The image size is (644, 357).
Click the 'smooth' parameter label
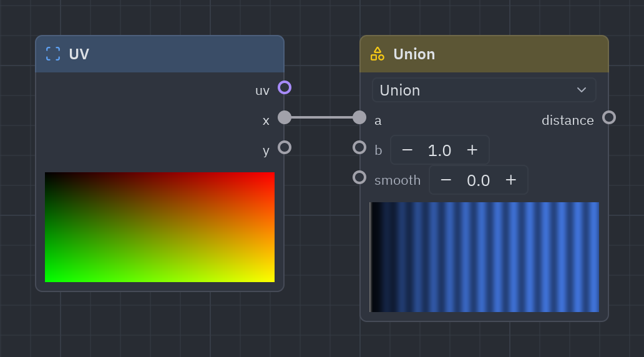coord(398,180)
